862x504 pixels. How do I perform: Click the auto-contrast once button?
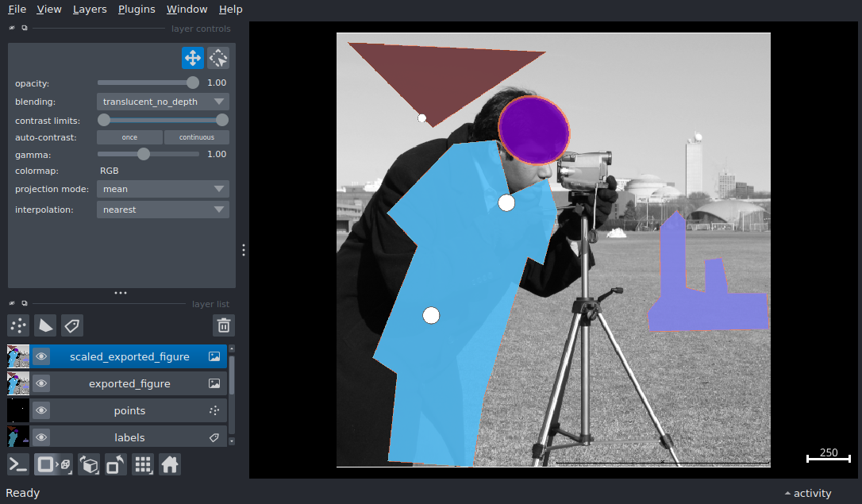(x=129, y=137)
